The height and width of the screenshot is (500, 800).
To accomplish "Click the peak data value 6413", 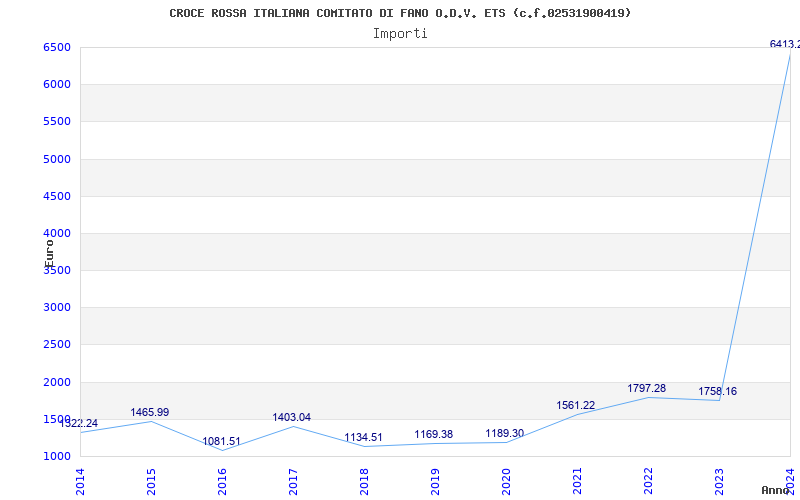I will coord(785,44).
